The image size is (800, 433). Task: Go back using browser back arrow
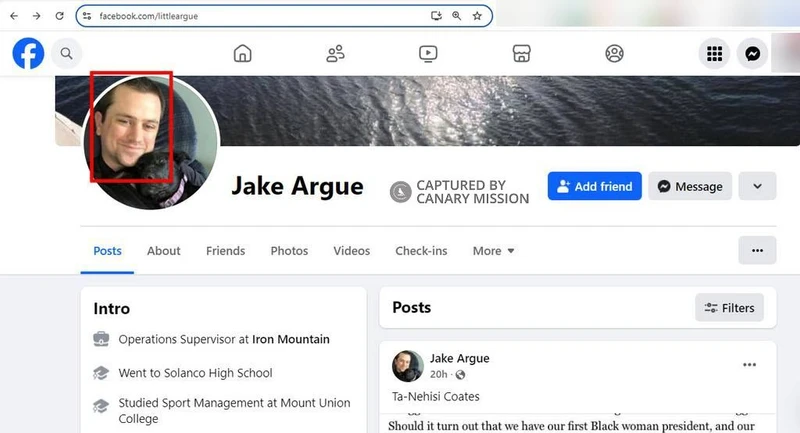[x=14, y=16]
